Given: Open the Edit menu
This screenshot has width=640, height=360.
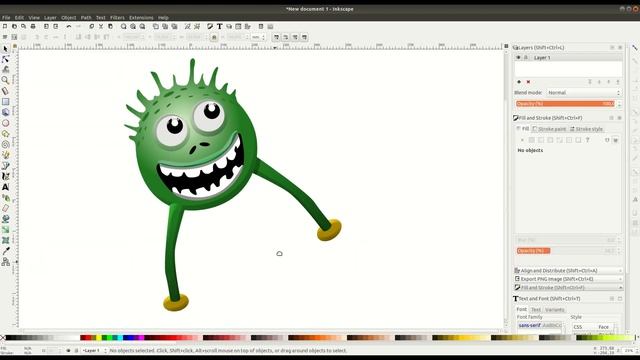Looking at the screenshot, I should [x=19, y=18].
